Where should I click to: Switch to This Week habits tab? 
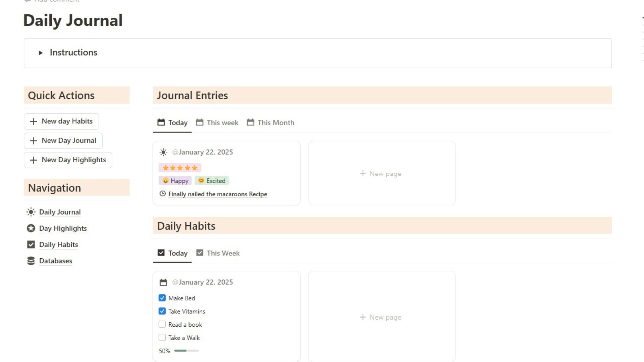point(218,253)
